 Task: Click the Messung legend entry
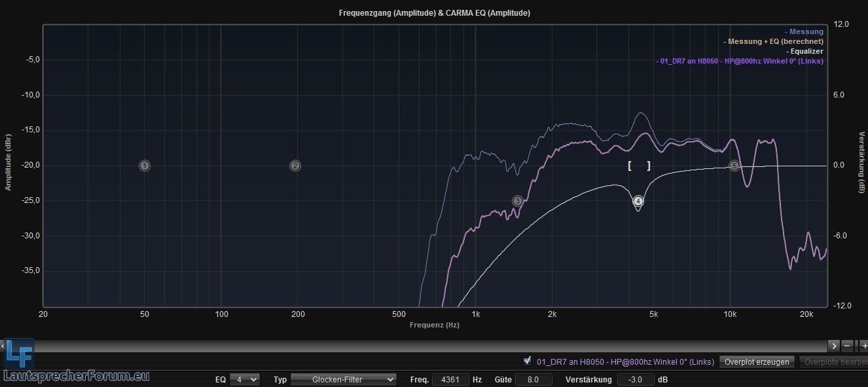[805, 31]
